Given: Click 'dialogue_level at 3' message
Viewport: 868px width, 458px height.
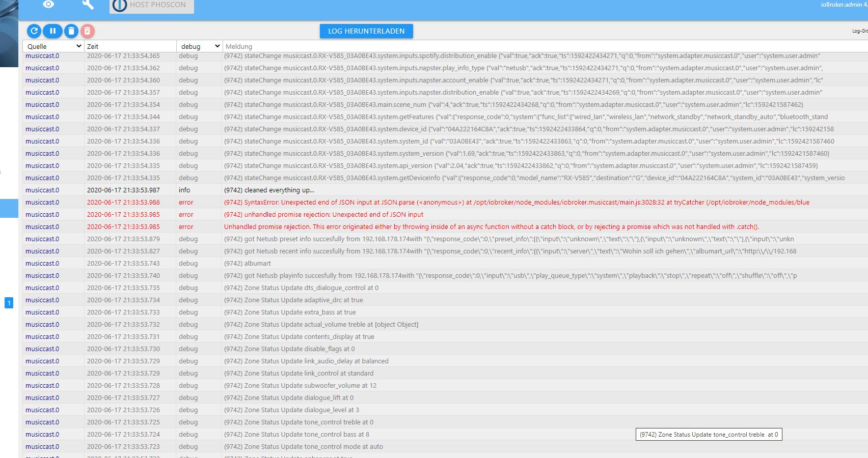Looking at the screenshot, I should [291, 410].
